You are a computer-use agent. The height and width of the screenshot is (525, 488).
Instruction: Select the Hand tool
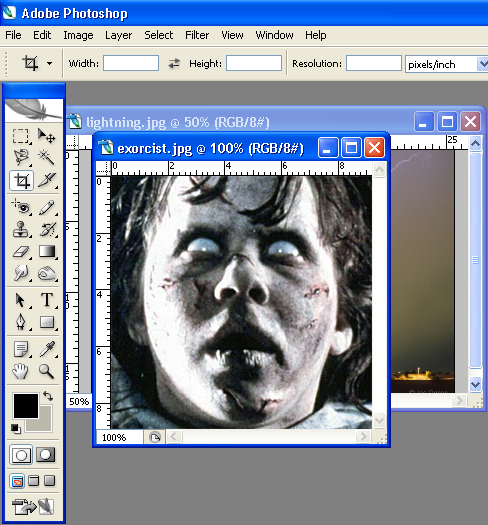[21, 371]
